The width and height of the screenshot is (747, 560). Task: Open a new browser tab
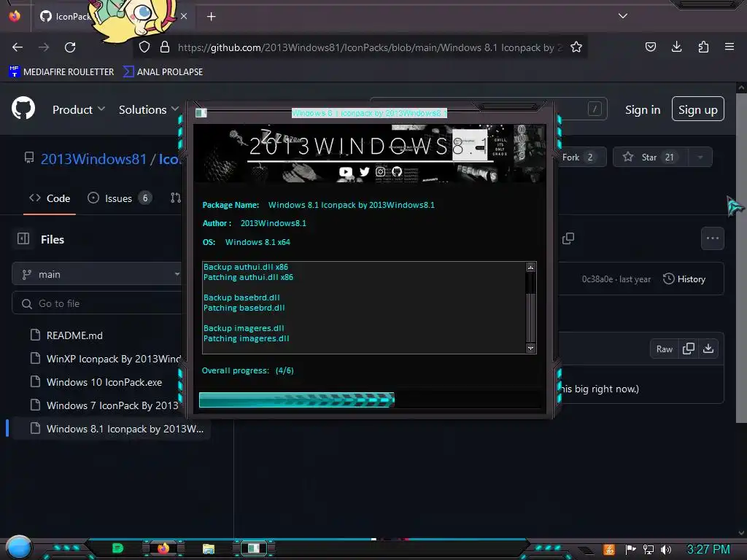(211, 17)
